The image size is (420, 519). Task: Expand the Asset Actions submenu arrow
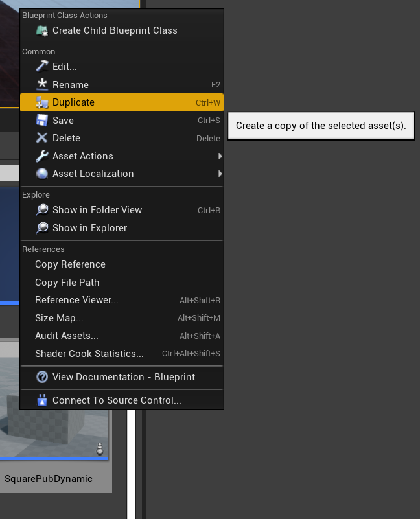(220, 156)
